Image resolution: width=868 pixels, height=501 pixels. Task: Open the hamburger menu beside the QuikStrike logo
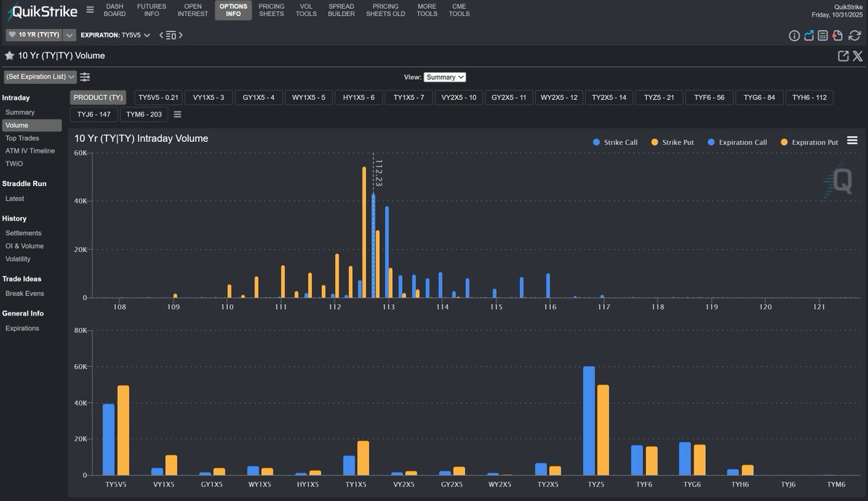pos(90,10)
